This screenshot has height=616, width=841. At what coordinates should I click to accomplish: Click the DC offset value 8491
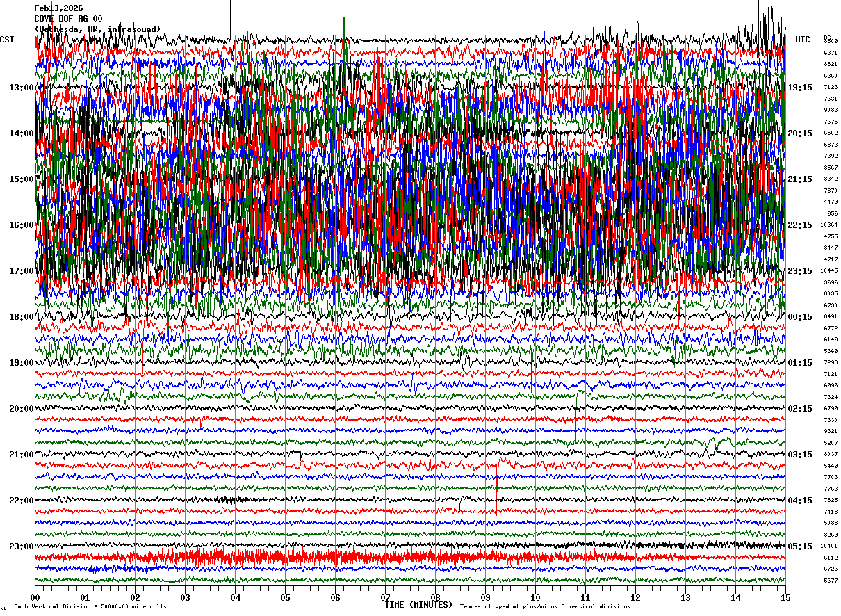click(x=831, y=316)
